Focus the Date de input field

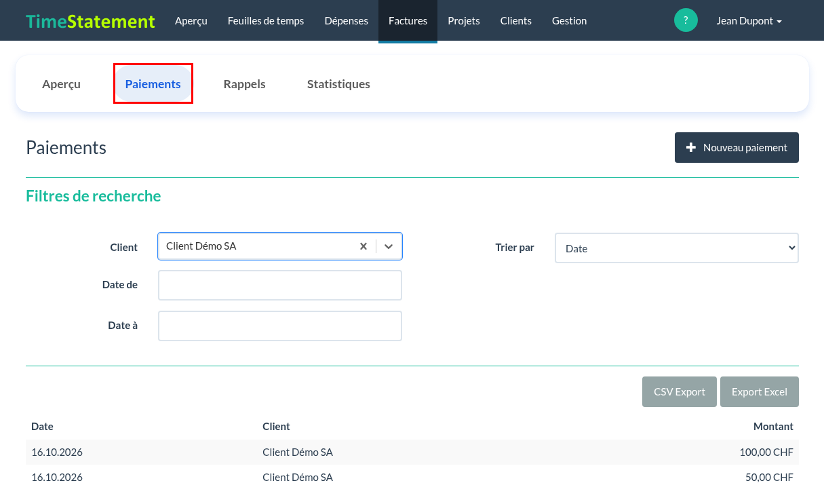click(280, 285)
